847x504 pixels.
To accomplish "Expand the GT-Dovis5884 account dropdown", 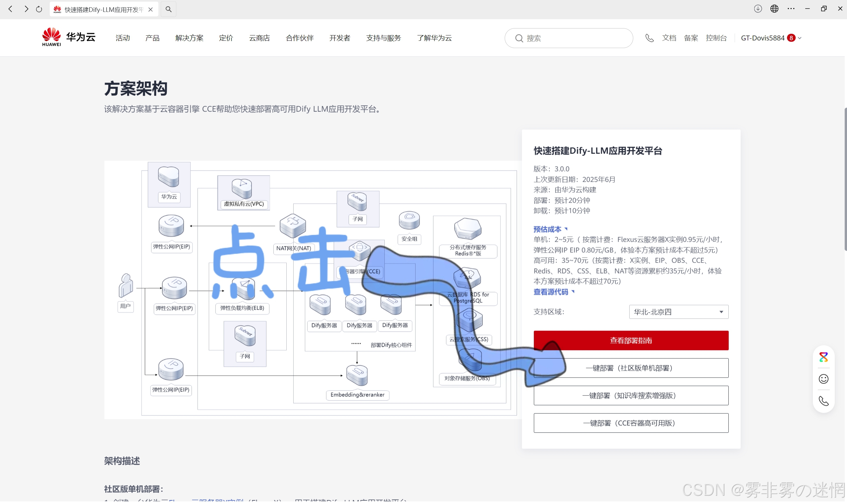I will pos(771,38).
